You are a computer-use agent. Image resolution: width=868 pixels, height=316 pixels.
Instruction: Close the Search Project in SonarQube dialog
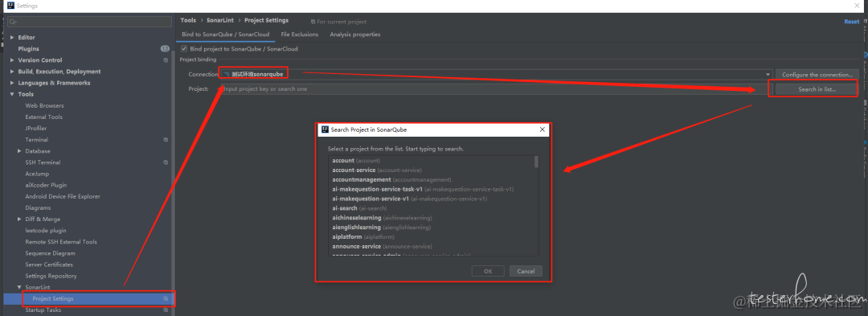pyautogui.click(x=542, y=129)
